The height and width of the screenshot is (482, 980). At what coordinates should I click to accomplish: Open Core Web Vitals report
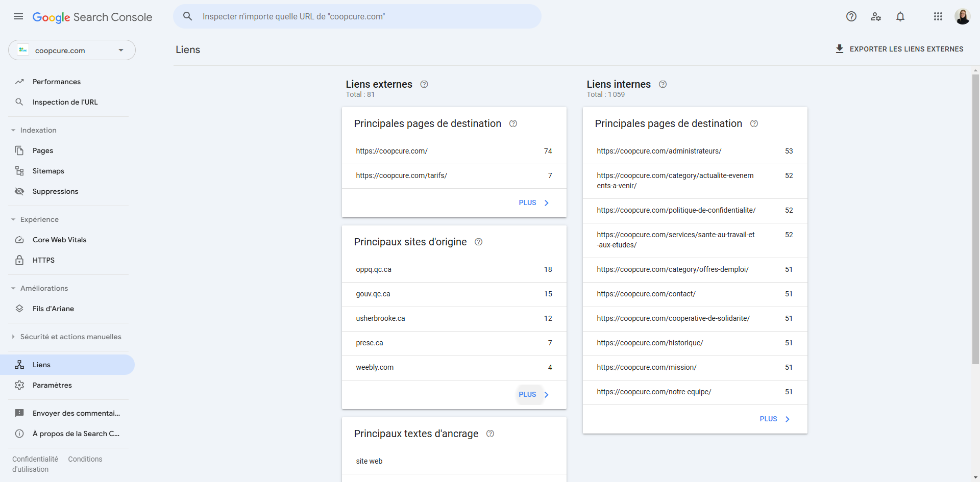pos(59,240)
